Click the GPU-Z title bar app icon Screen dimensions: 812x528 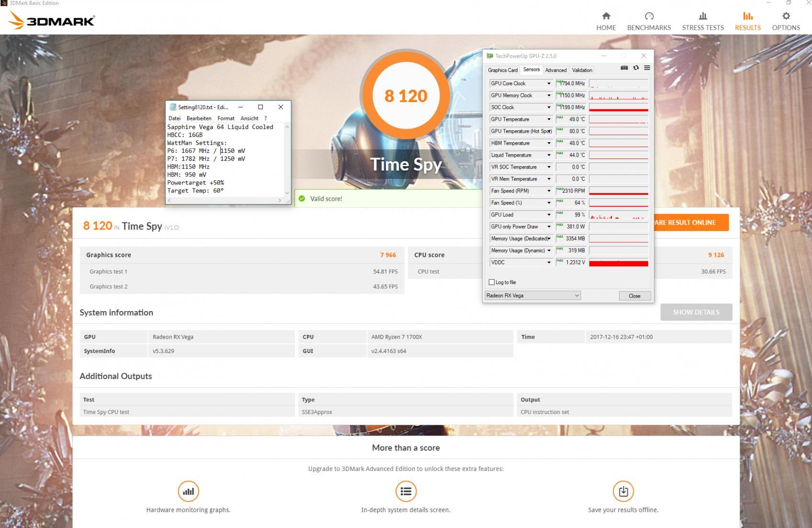[x=490, y=56]
